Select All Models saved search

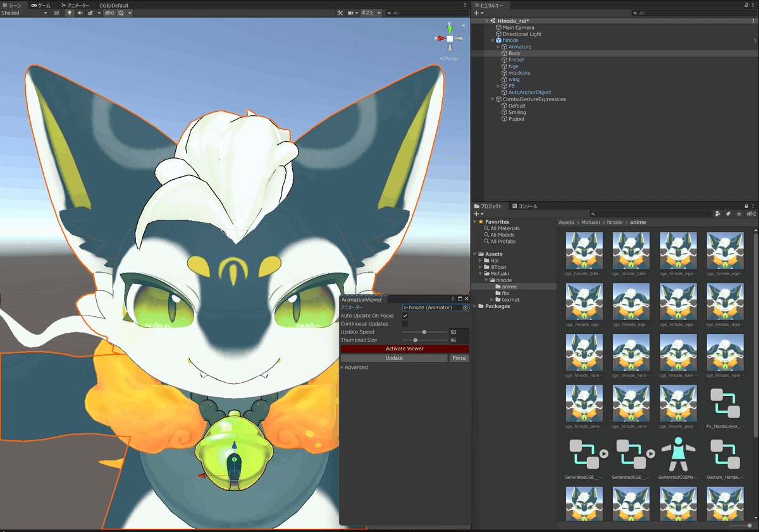pyautogui.click(x=502, y=235)
